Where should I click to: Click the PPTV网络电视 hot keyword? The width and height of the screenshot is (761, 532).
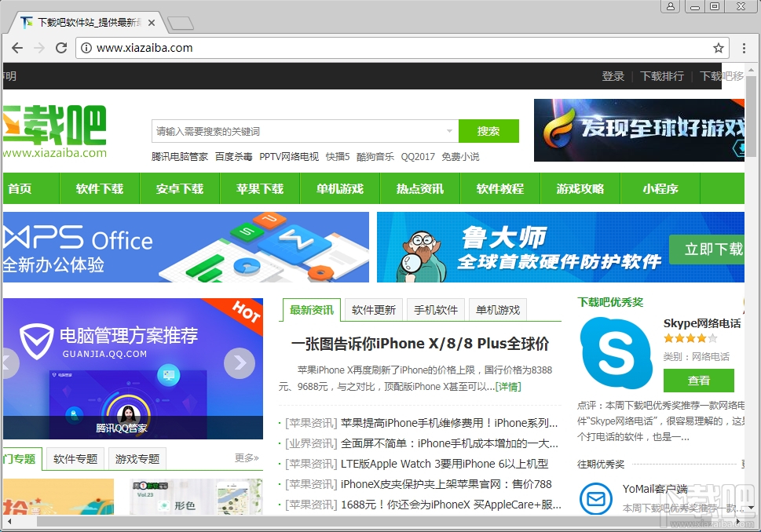[x=289, y=157]
